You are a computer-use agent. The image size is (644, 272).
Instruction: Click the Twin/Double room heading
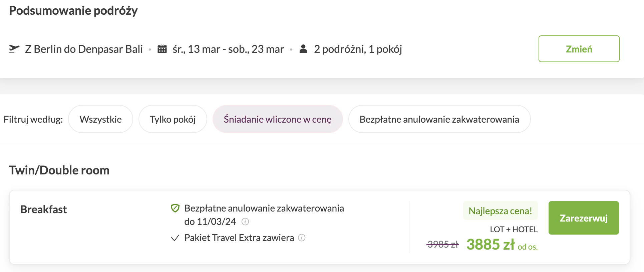[x=59, y=170]
